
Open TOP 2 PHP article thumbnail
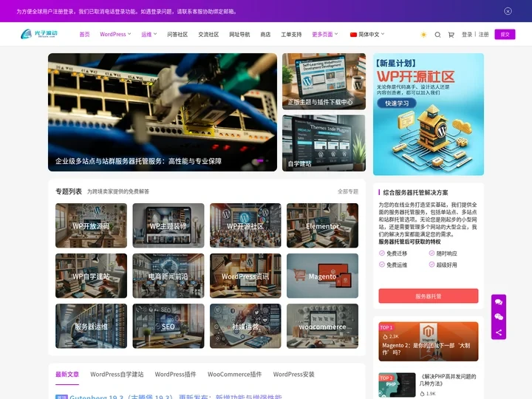point(397,385)
